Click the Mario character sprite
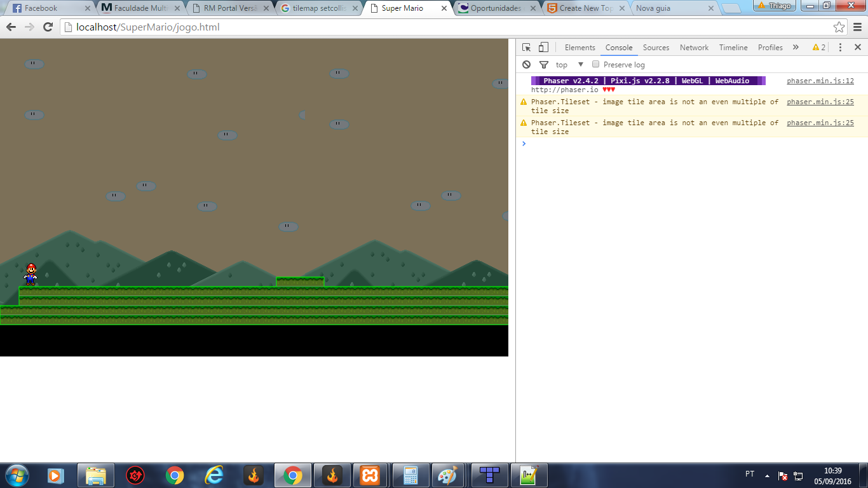868x488 pixels. [x=31, y=274]
